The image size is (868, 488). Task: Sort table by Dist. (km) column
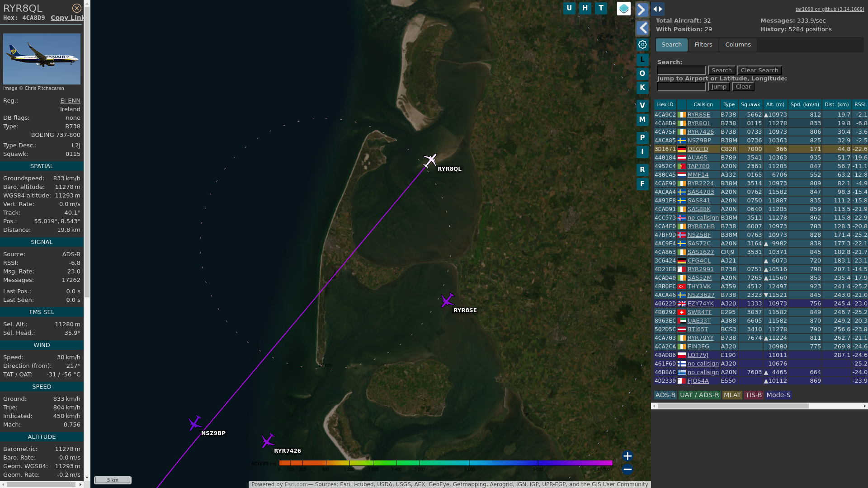click(x=836, y=104)
